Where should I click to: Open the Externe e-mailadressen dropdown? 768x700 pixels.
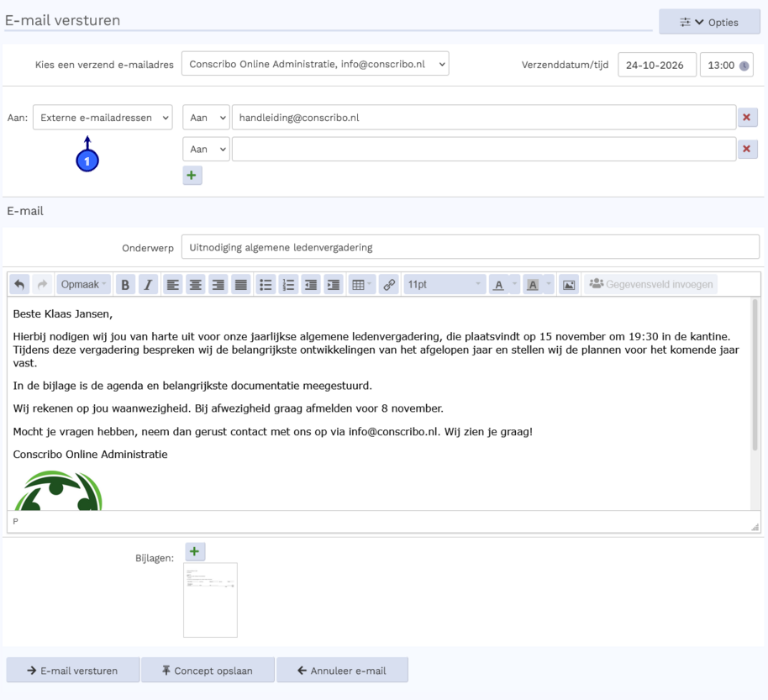(x=103, y=118)
